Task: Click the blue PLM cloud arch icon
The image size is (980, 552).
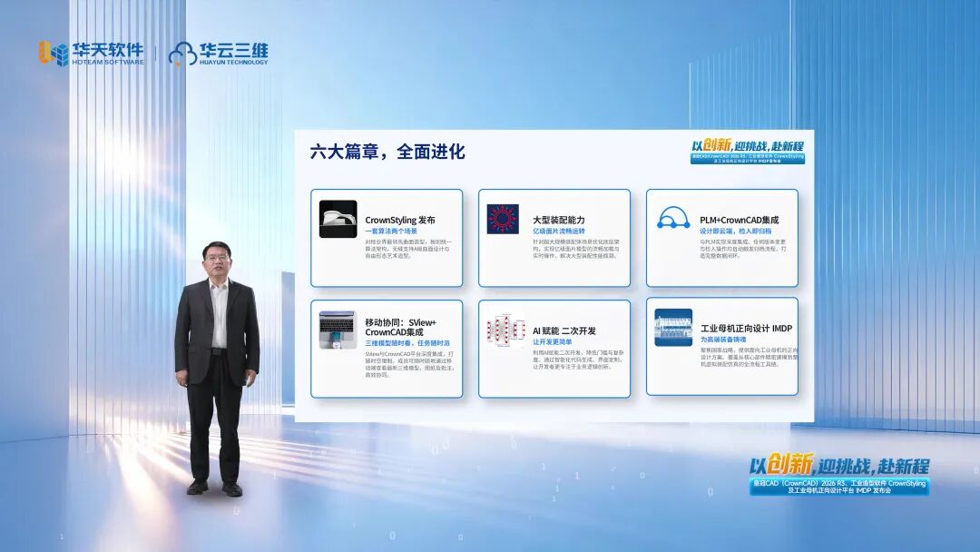Action: point(672,218)
